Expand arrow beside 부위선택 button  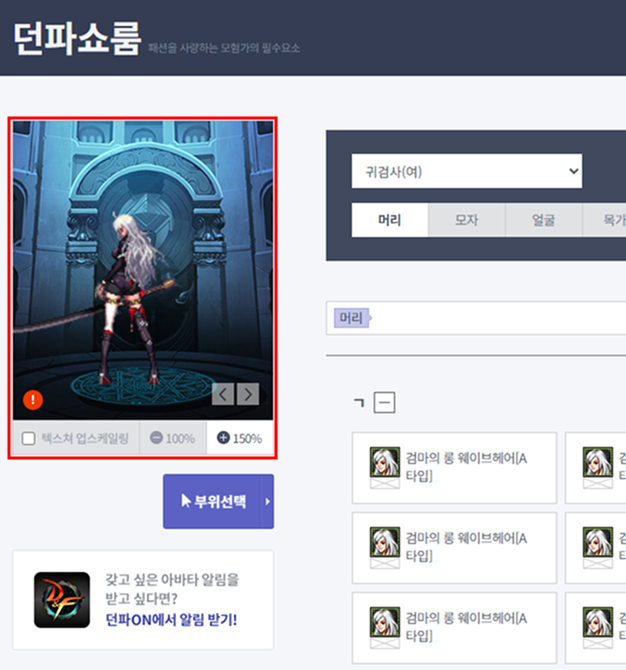268,501
